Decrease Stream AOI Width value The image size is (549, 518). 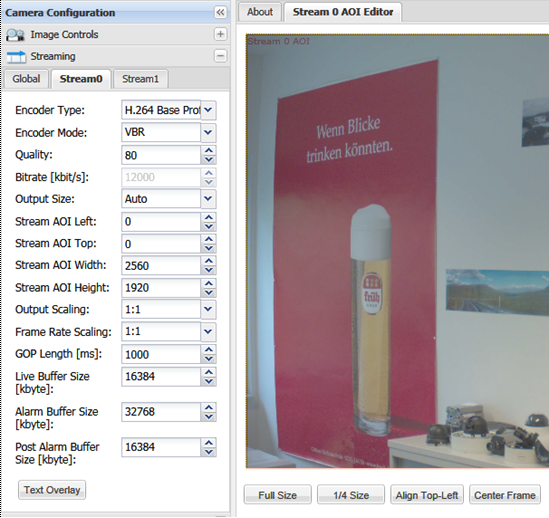[209, 270]
